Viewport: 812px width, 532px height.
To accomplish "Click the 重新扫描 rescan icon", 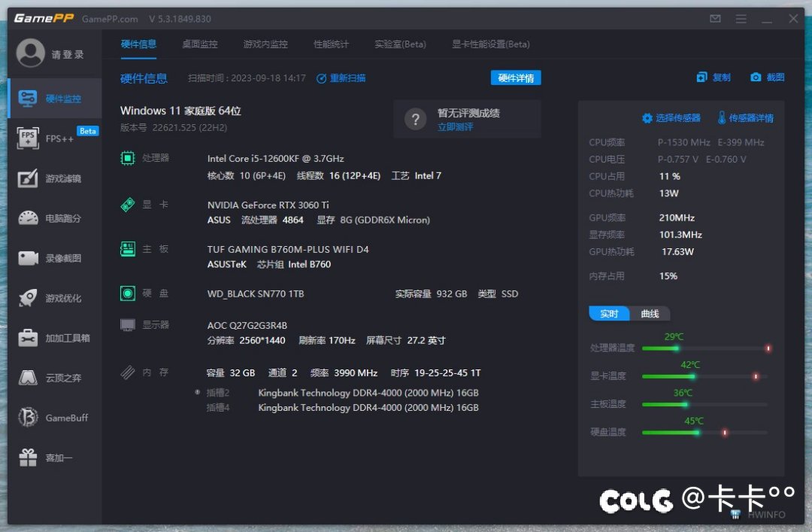I will [x=321, y=78].
